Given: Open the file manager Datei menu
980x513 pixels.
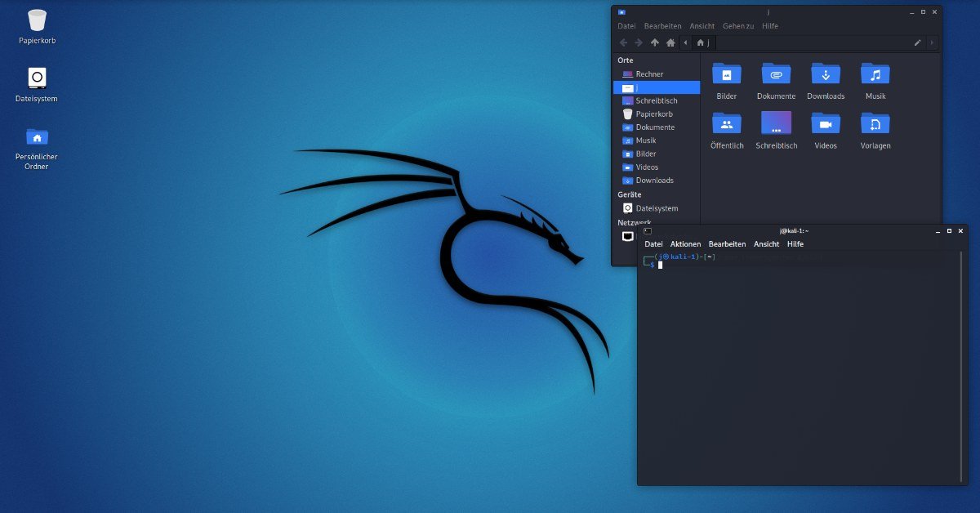Looking at the screenshot, I should [x=626, y=26].
